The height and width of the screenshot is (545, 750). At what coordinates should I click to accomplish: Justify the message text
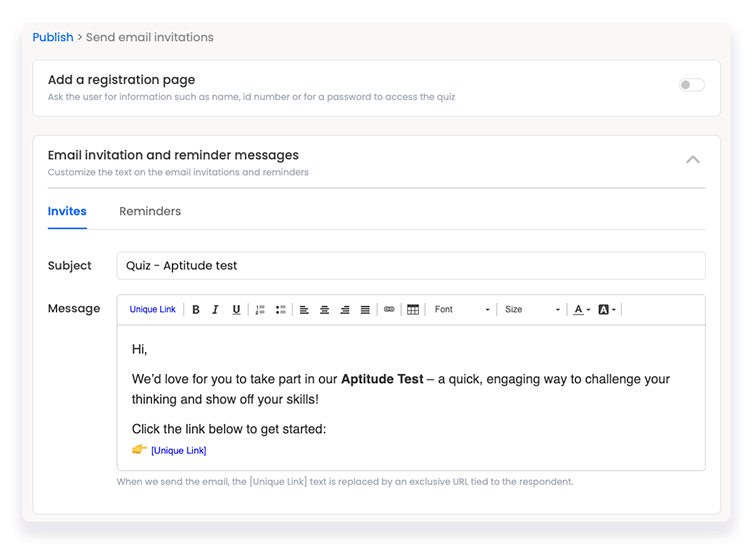coord(365,310)
